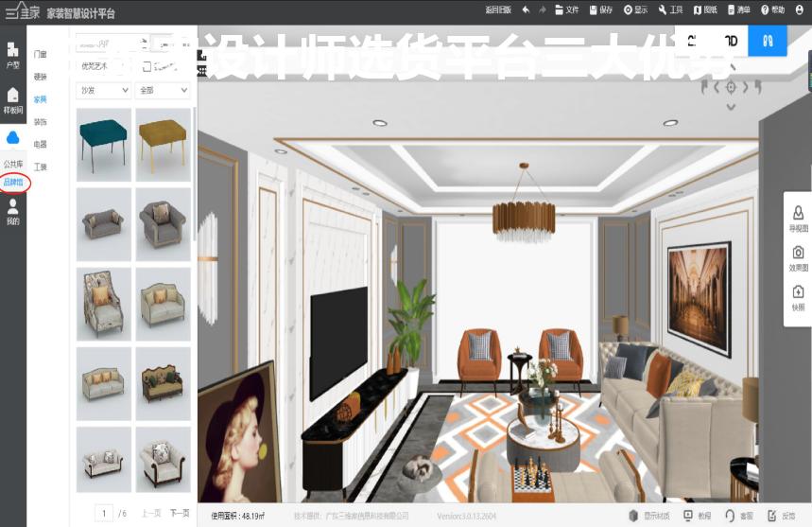This screenshot has height=527, width=812.
Task: Select the 电器 appliances category
Action: pyautogui.click(x=41, y=144)
